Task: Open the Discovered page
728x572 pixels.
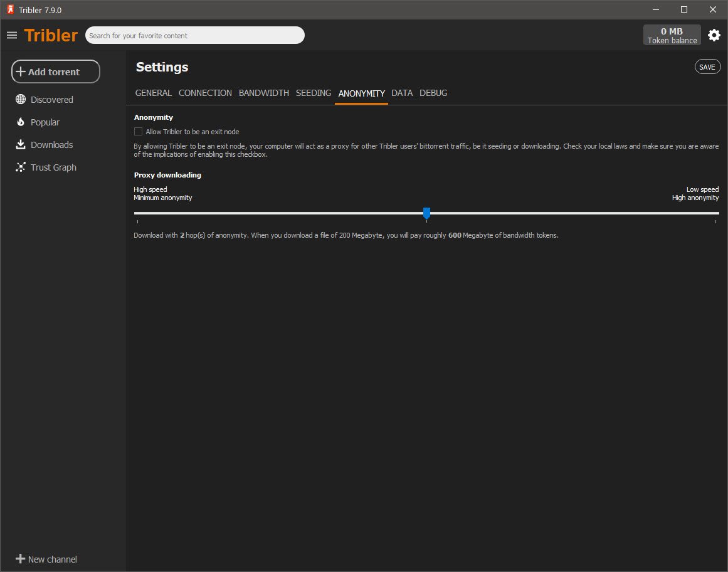Action: pyautogui.click(x=51, y=99)
